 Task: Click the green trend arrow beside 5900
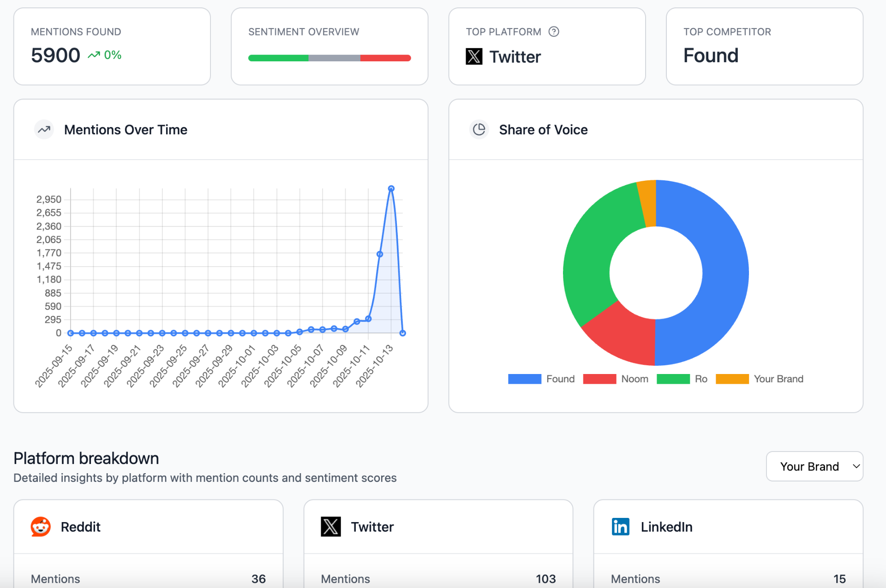point(94,55)
